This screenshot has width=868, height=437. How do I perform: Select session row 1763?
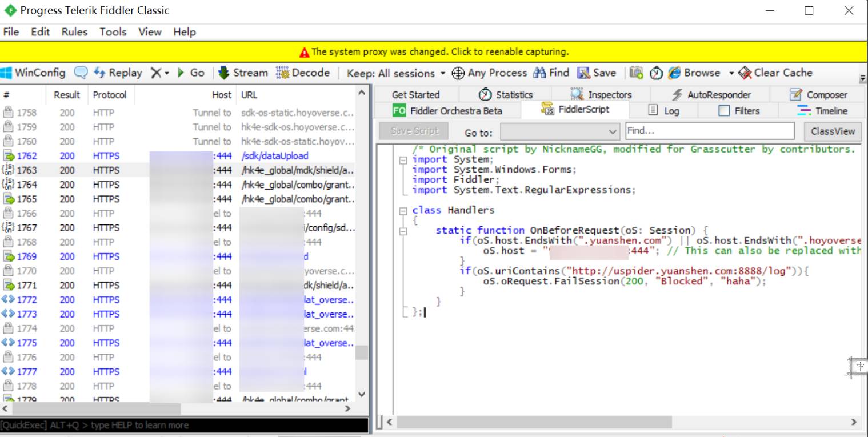(x=178, y=170)
